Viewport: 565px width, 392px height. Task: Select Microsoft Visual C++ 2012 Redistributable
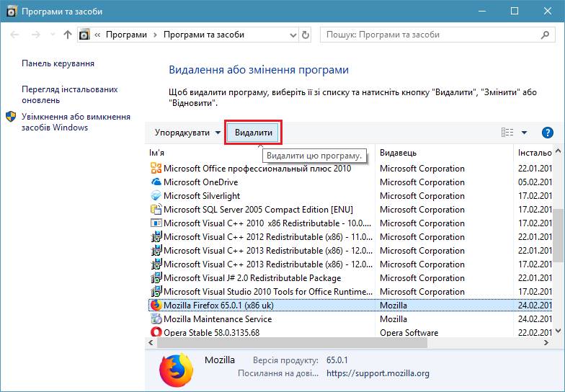pos(268,236)
